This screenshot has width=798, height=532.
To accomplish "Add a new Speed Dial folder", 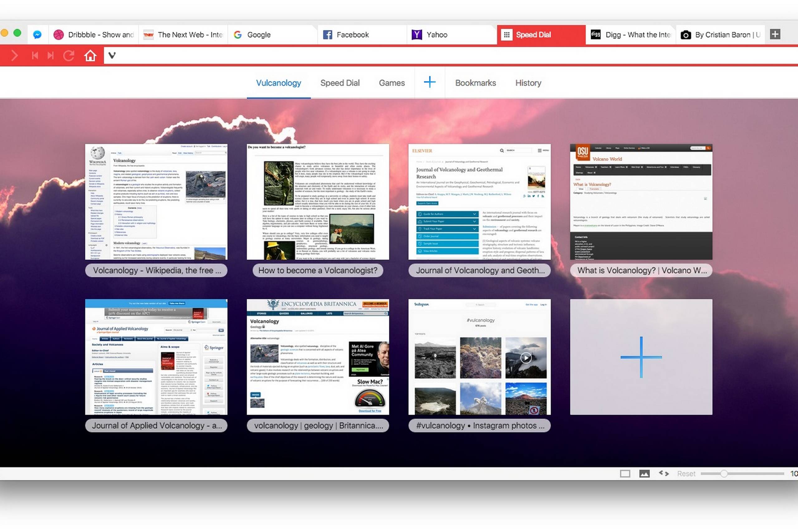I will point(430,83).
